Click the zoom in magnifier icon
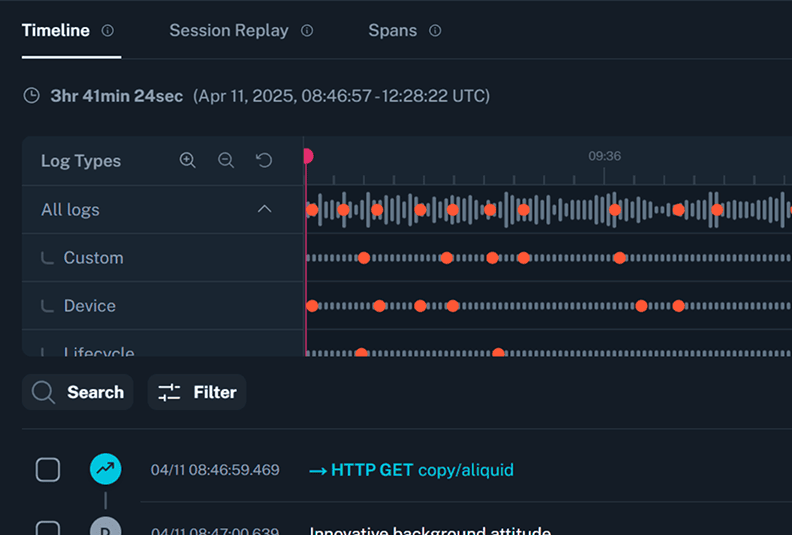This screenshot has height=535, width=792. click(187, 161)
